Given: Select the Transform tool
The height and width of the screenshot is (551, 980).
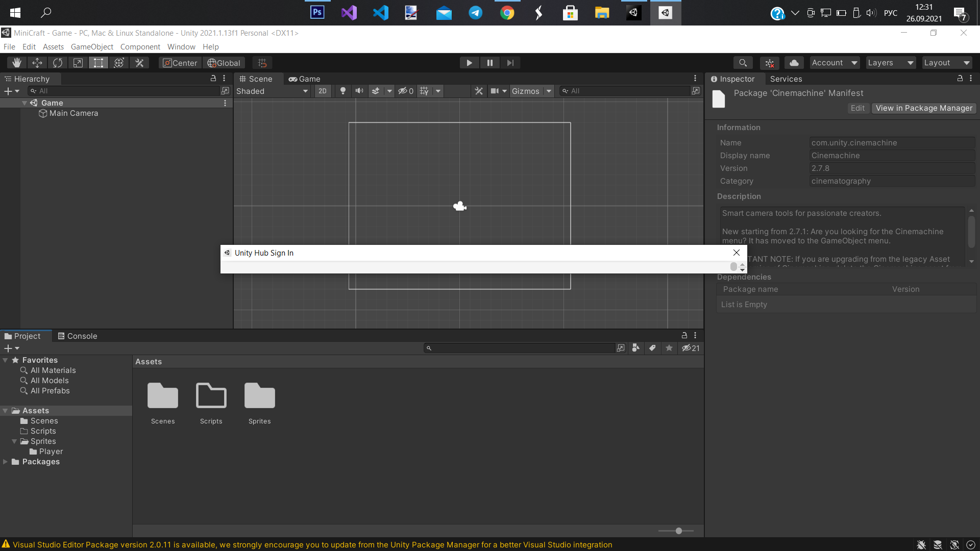Looking at the screenshot, I should tap(119, 63).
